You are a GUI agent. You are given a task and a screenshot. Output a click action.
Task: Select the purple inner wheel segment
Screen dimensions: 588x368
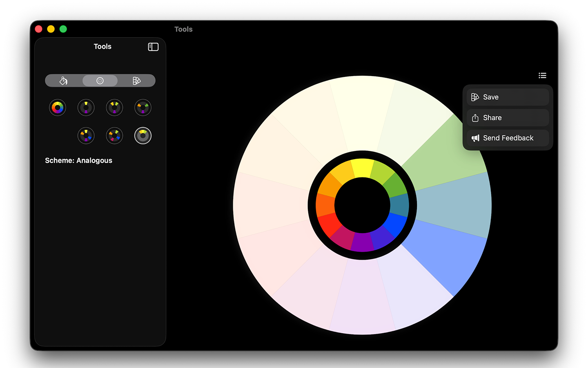[362, 242]
